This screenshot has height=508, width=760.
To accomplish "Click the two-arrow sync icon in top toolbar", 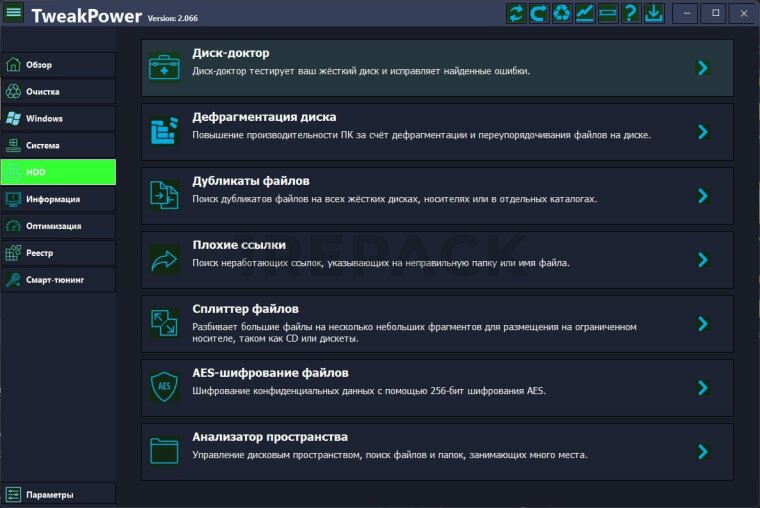I will pos(516,13).
